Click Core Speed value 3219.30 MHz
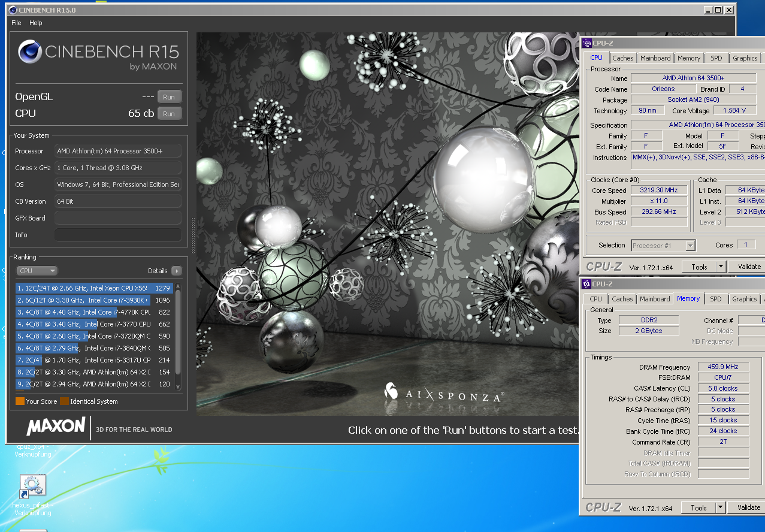765x532 pixels. pos(658,190)
